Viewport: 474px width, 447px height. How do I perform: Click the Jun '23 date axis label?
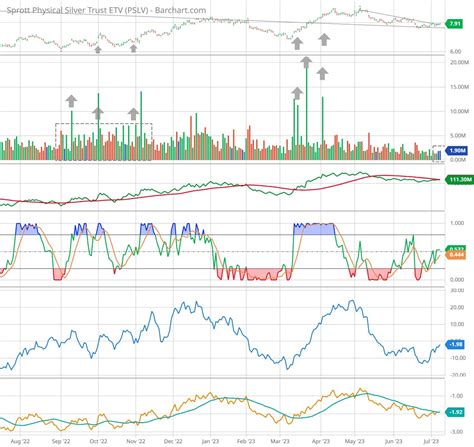(x=394, y=441)
